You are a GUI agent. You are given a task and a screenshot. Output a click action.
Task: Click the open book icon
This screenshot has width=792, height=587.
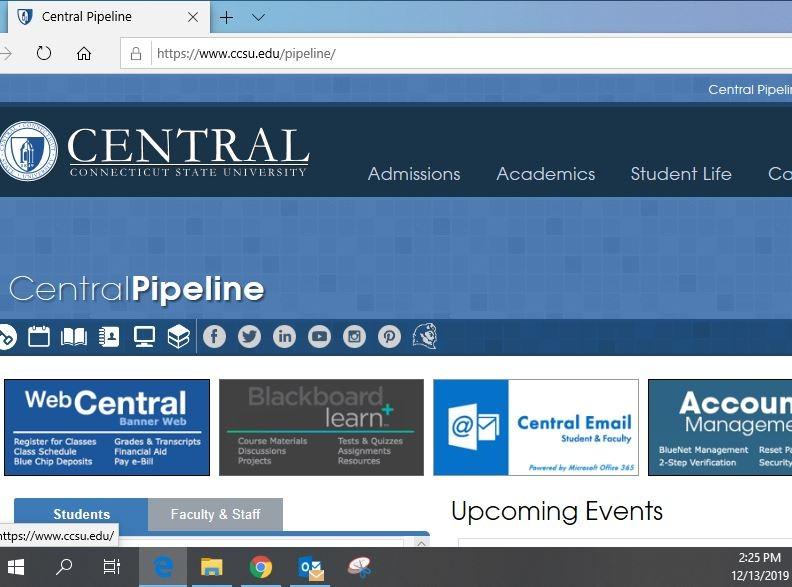74,337
